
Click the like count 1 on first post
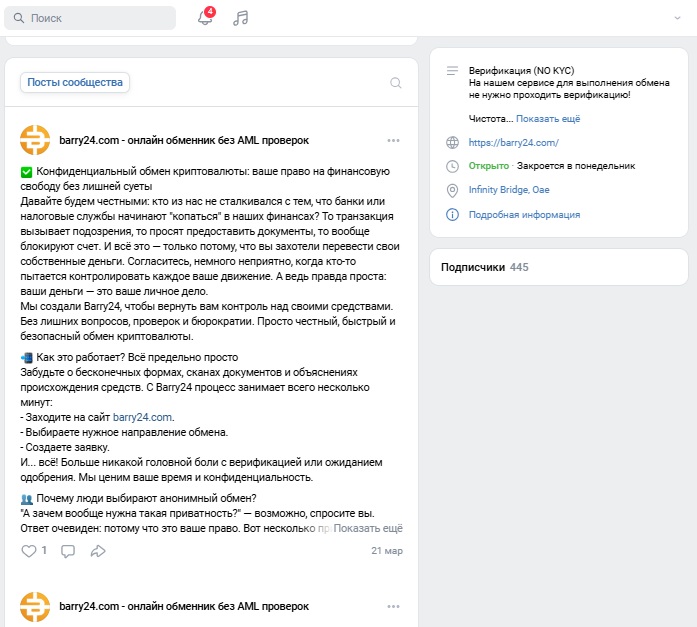click(x=44, y=550)
